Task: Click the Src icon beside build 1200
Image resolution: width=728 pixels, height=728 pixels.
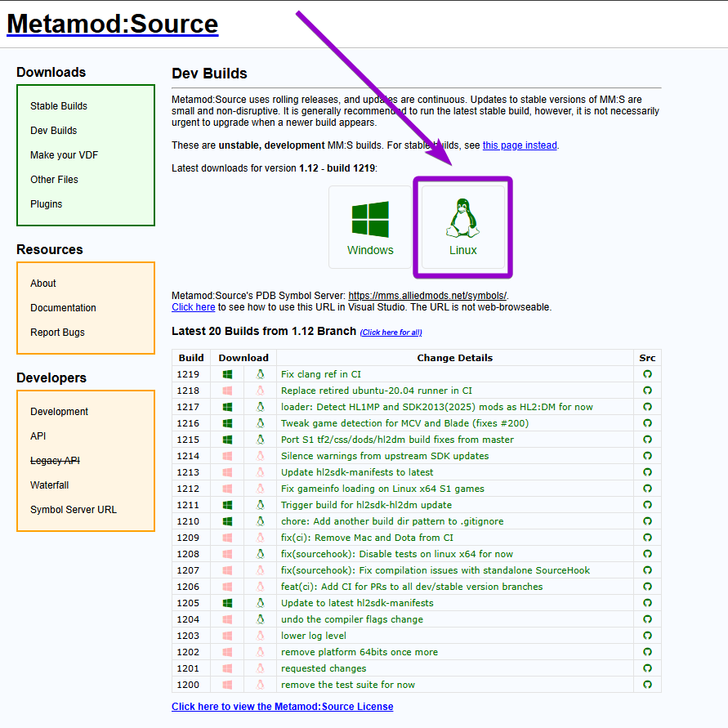Action: (647, 685)
